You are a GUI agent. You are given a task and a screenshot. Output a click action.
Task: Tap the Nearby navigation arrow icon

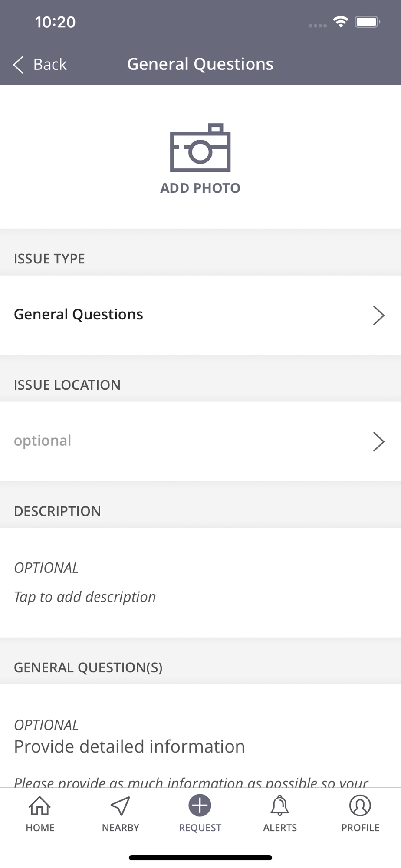[120, 806]
